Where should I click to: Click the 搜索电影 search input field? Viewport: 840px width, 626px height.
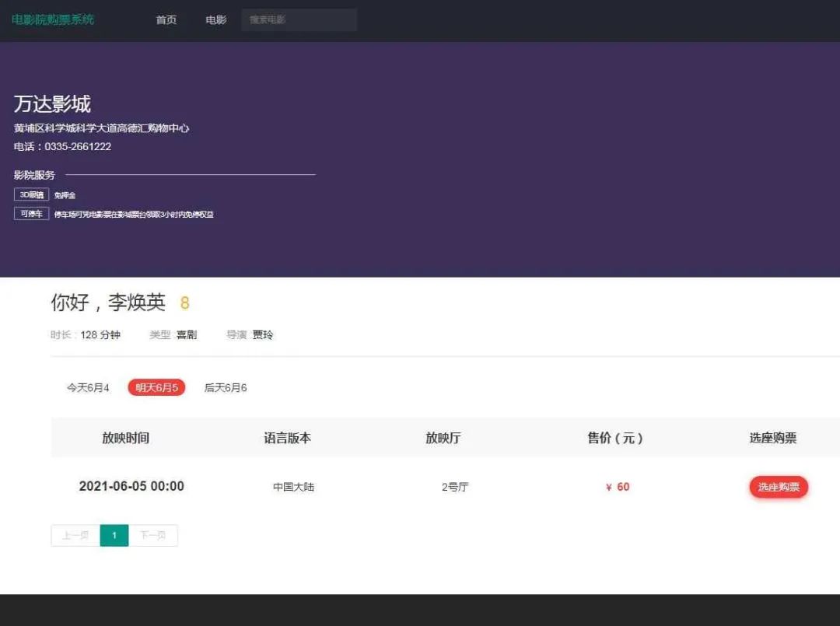coord(299,19)
